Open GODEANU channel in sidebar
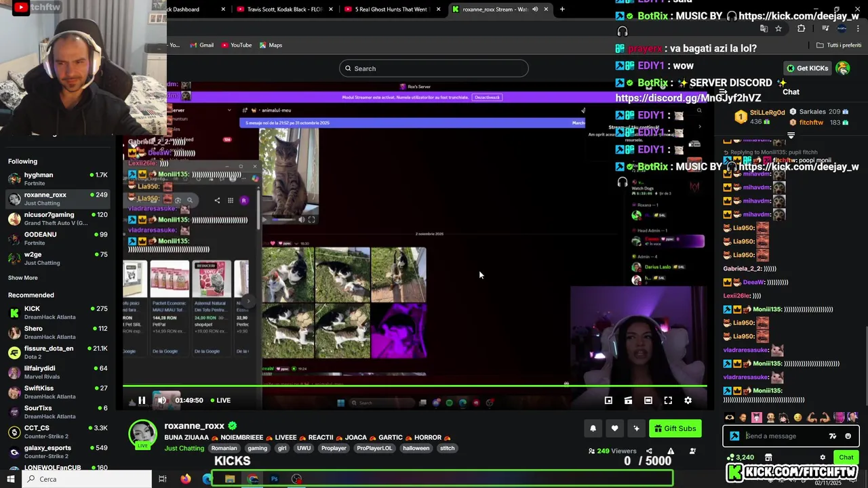The width and height of the screenshot is (868, 488). coord(58,239)
